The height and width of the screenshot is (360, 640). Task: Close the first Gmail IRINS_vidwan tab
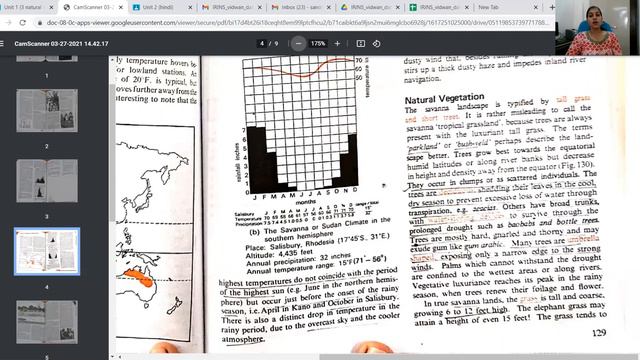point(260,7)
